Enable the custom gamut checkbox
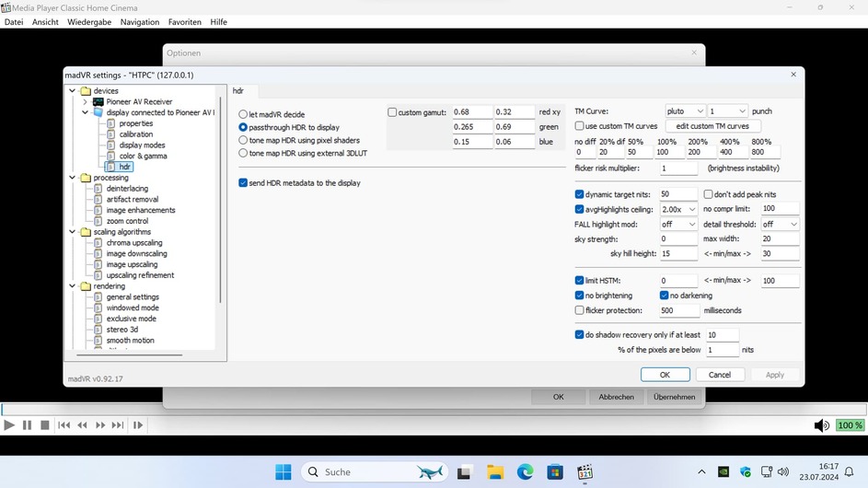The height and width of the screenshot is (488, 868). coord(392,112)
